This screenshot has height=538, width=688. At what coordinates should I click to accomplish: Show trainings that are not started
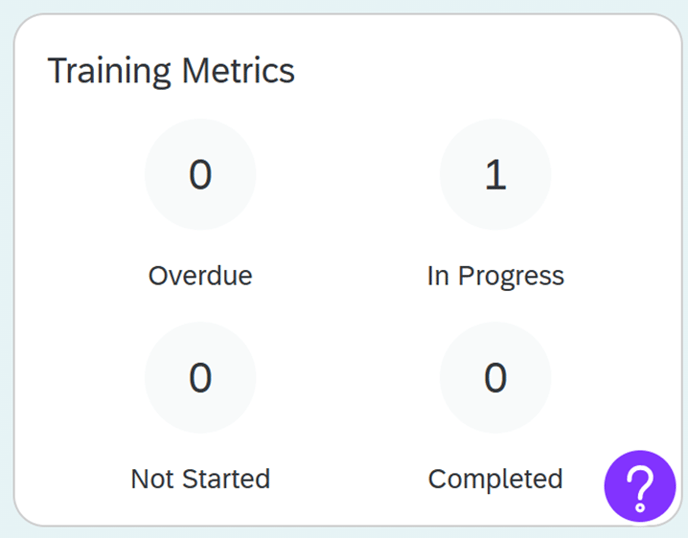(x=201, y=377)
